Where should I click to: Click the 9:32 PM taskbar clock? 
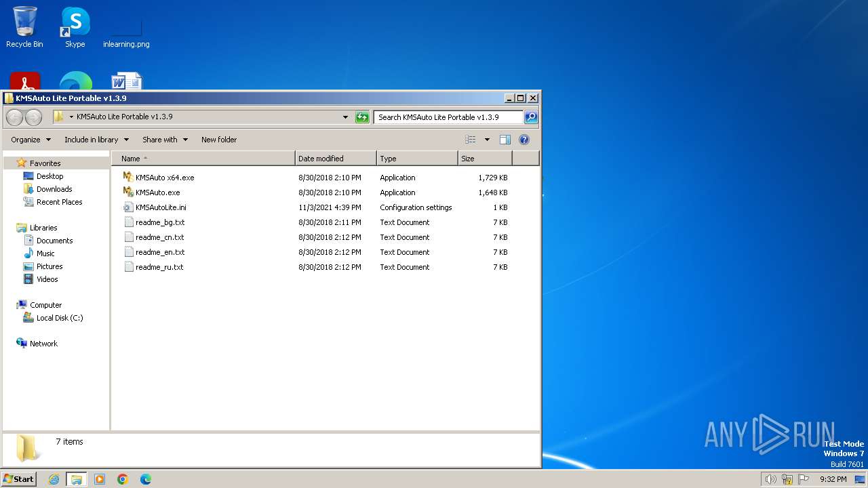[833, 479]
